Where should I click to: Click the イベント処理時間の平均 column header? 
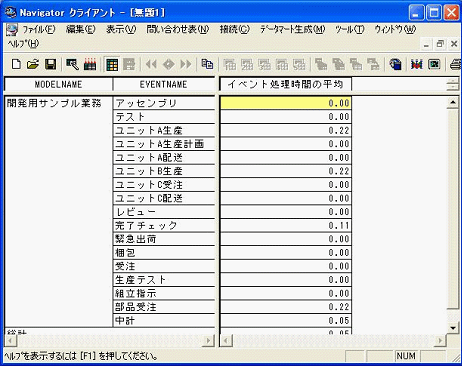pos(286,84)
